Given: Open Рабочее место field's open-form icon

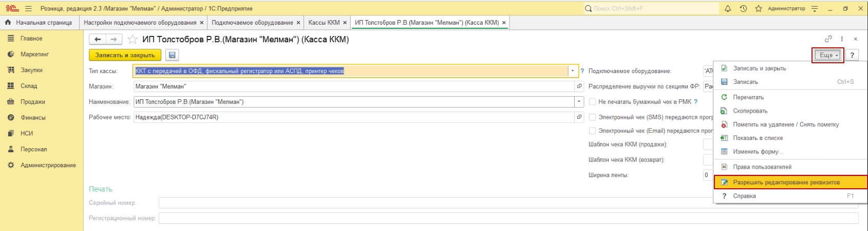Looking at the screenshot, I should 579,117.
